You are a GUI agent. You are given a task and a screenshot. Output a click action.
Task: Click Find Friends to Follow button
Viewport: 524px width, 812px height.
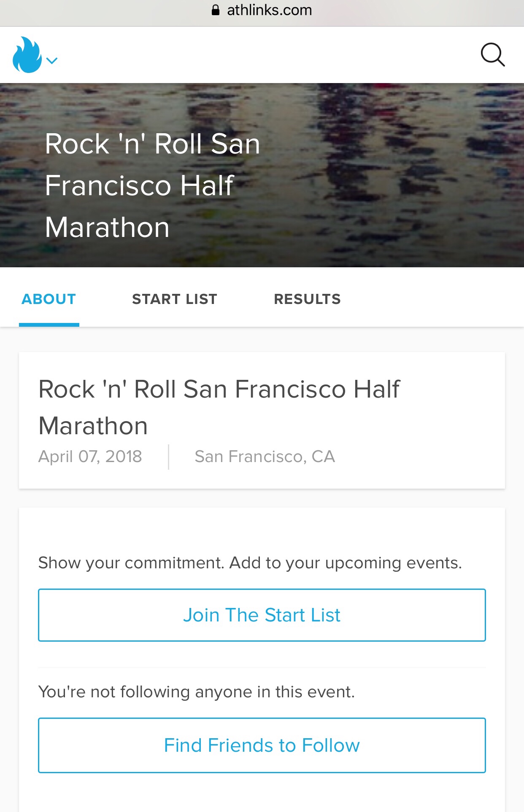coord(262,745)
